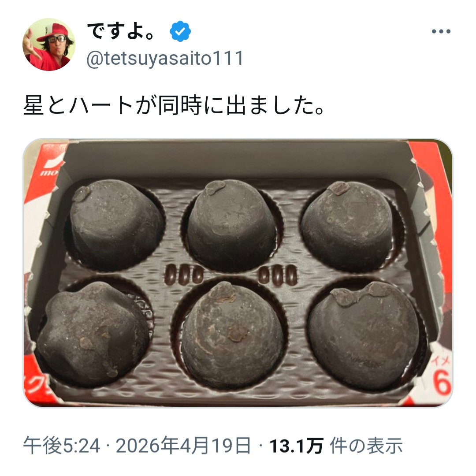Open the display name ですよ。
476x476 pixels.
click(122, 31)
